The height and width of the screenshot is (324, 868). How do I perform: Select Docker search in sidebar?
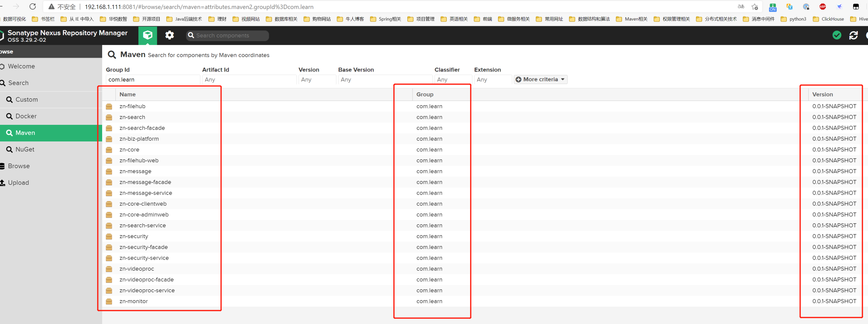(x=51, y=116)
